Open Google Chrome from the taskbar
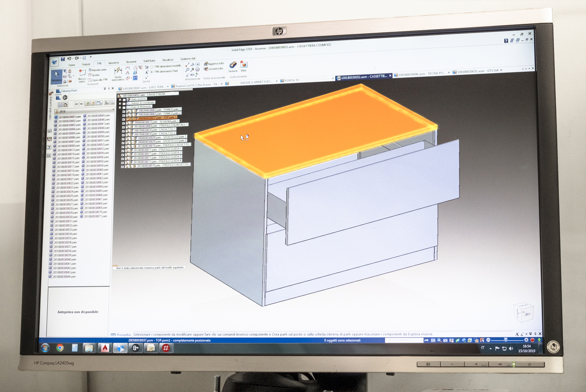The width and height of the screenshot is (586, 392). pyautogui.click(x=60, y=348)
